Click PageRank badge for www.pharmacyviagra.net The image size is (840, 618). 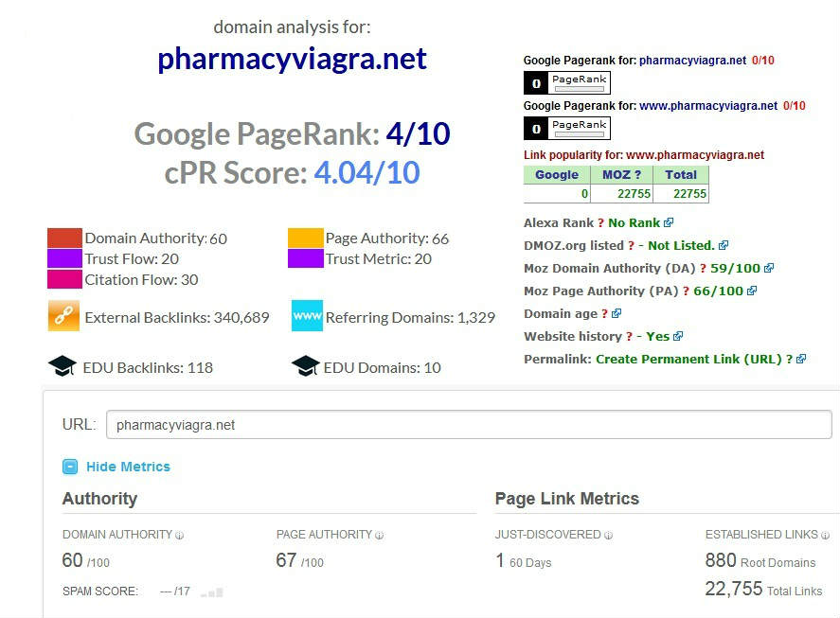pos(566,129)
